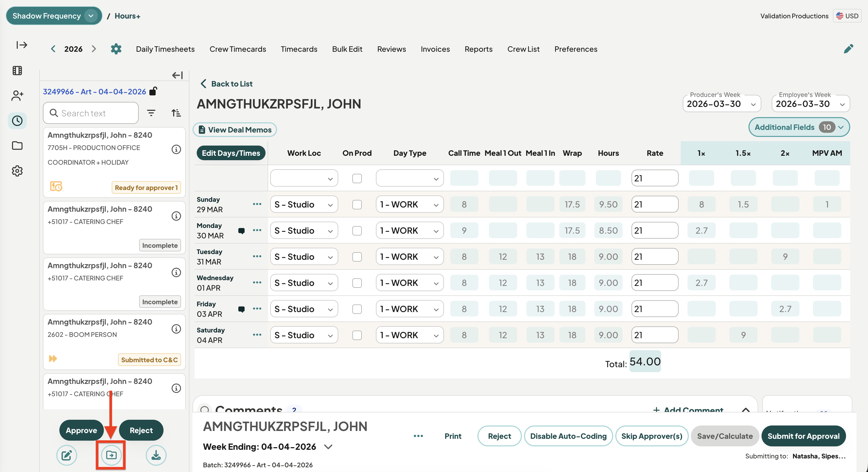Switch to the Daily Timesheets tab
The image size is (868, 472).
pyautogui.click(x=165, y=49)
